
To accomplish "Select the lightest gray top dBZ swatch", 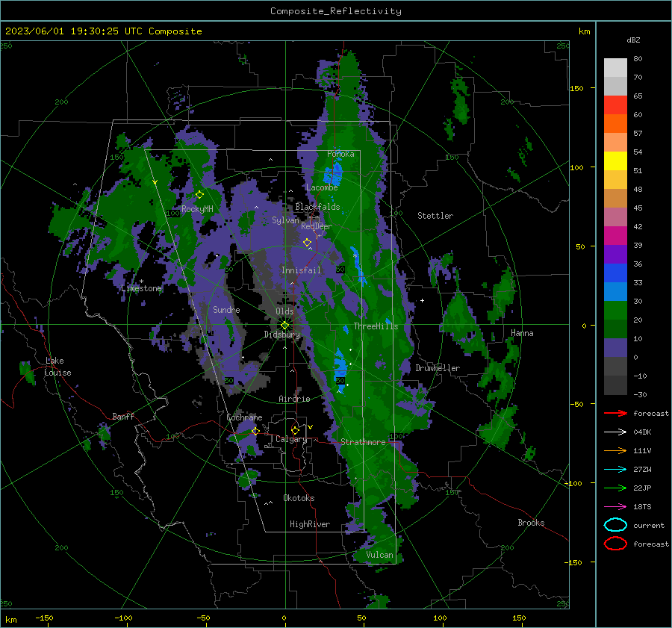I will point(615,68).
